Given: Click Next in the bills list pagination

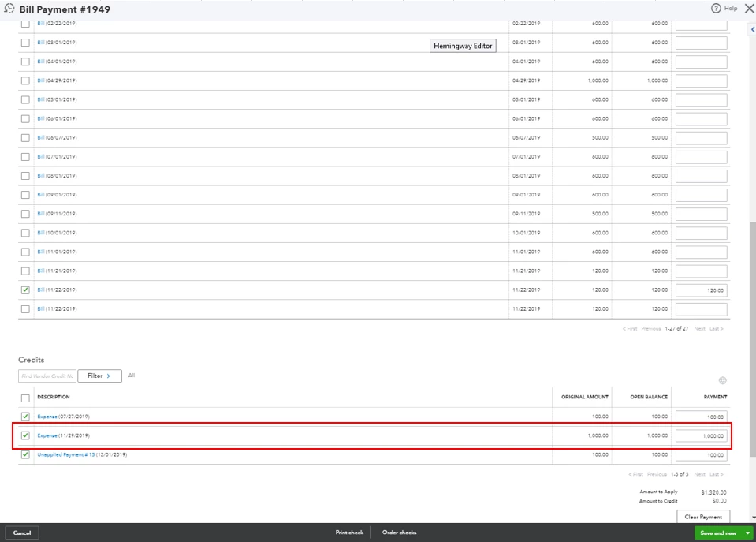Looking at the screenshot, I should coord(699,329).
